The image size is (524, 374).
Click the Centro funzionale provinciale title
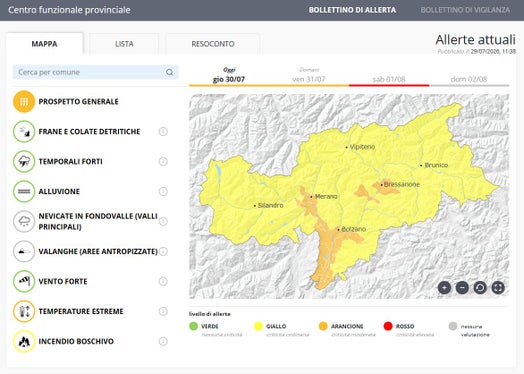(x=69, y=10)
